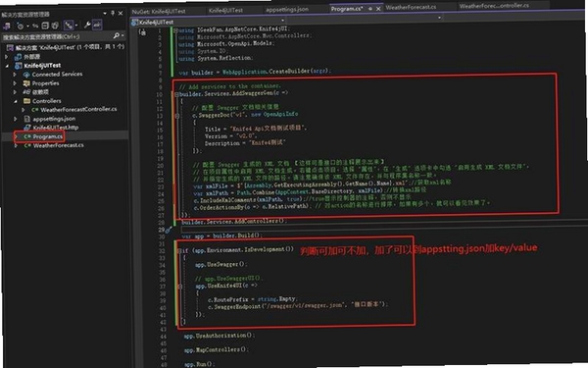Open the properties wrench icon

click(x=87, y=26)
